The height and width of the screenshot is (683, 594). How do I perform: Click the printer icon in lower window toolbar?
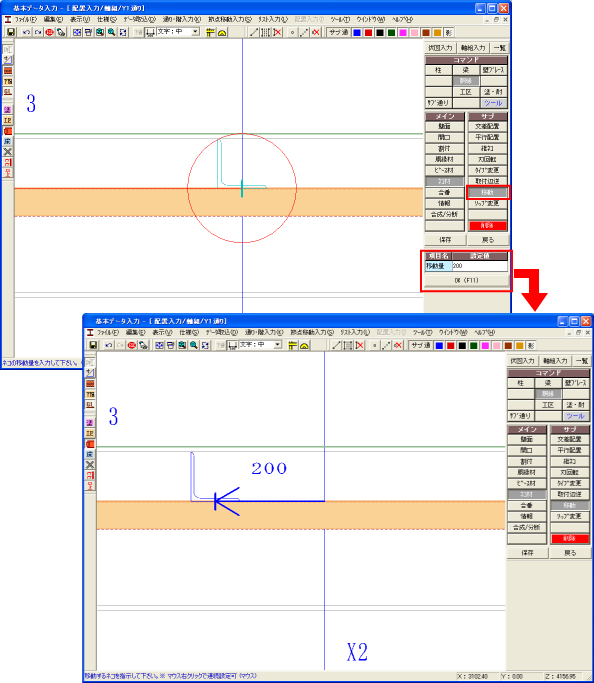171,345
